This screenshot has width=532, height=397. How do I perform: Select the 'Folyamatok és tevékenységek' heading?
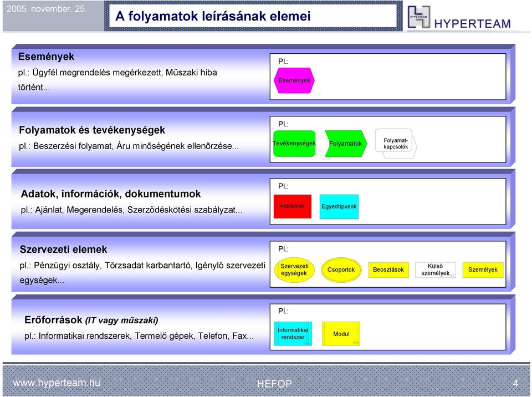92,130
